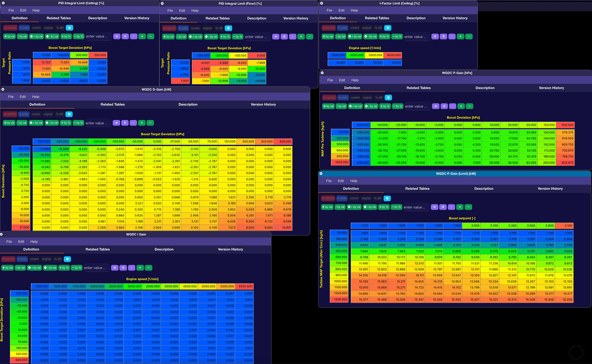Click the down-arrow button in WGDC D-Gain
592x364 pixels.
click(125, 123)
